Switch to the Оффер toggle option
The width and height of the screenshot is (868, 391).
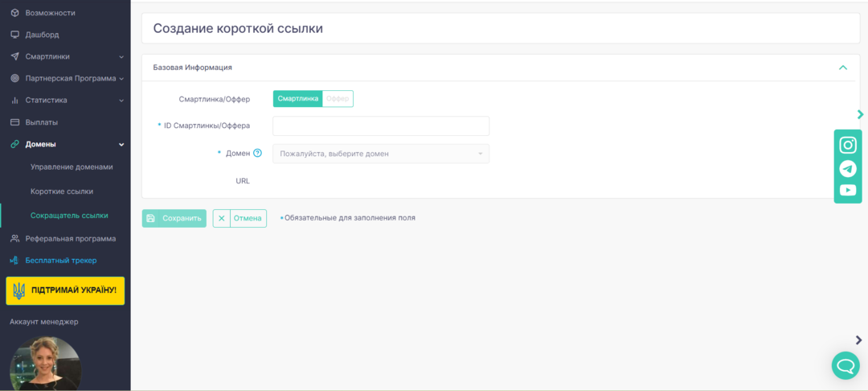pos(338,99)
